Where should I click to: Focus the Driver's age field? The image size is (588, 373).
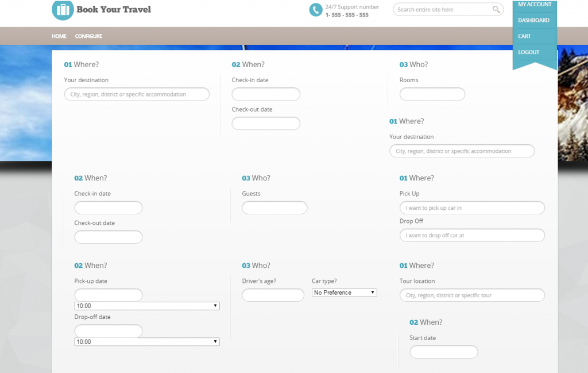[x=273, y=295]
